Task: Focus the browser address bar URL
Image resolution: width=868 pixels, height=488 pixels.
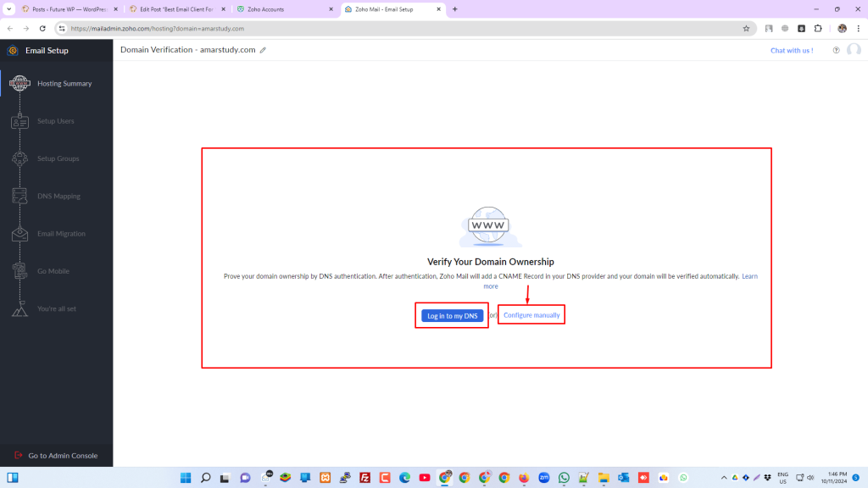Action: tap(157, 29)
